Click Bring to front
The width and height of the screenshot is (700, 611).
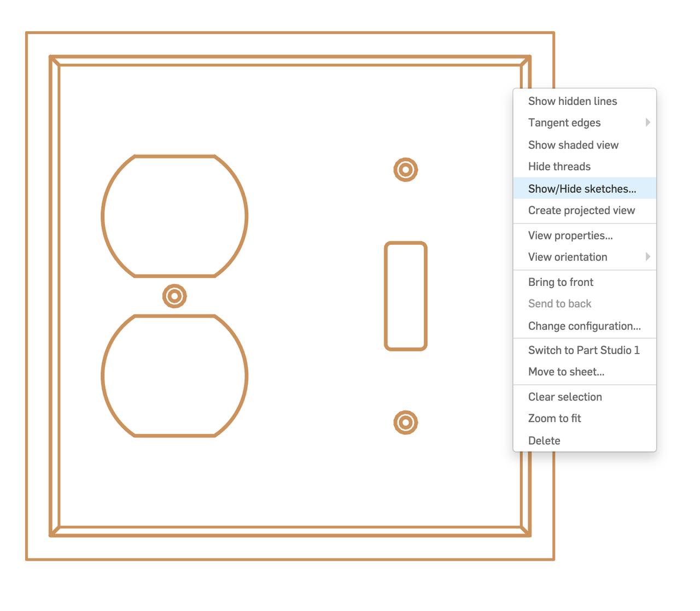pos(561,282)
